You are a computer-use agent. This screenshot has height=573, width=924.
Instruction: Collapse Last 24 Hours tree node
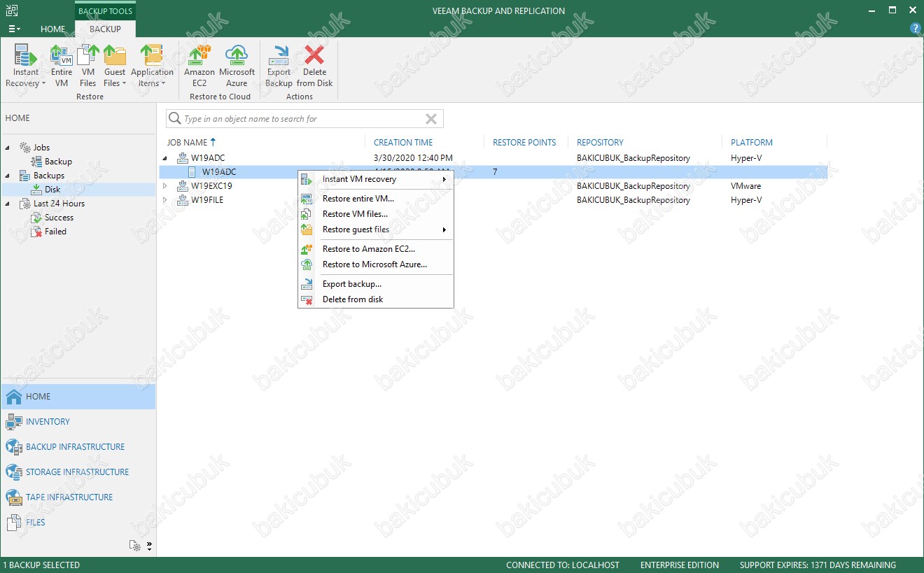pos(8,204)
